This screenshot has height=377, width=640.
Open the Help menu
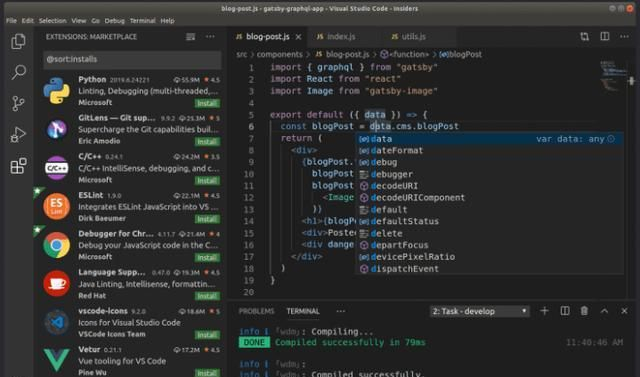click(167, 20)
